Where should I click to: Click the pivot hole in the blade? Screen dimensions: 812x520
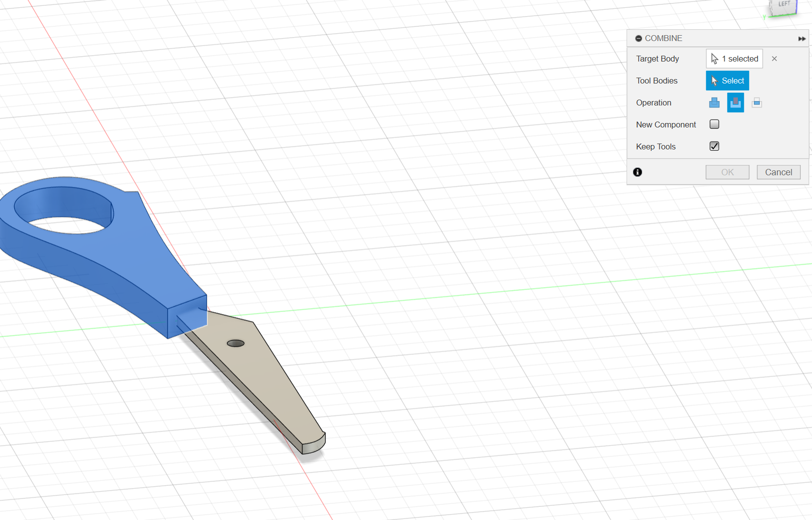tap(236, 343)
